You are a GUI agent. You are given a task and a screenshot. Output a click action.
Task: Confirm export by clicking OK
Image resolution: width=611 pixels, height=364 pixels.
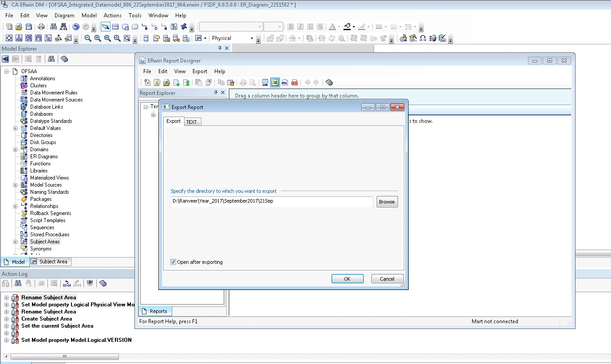[x=347, y=278]
